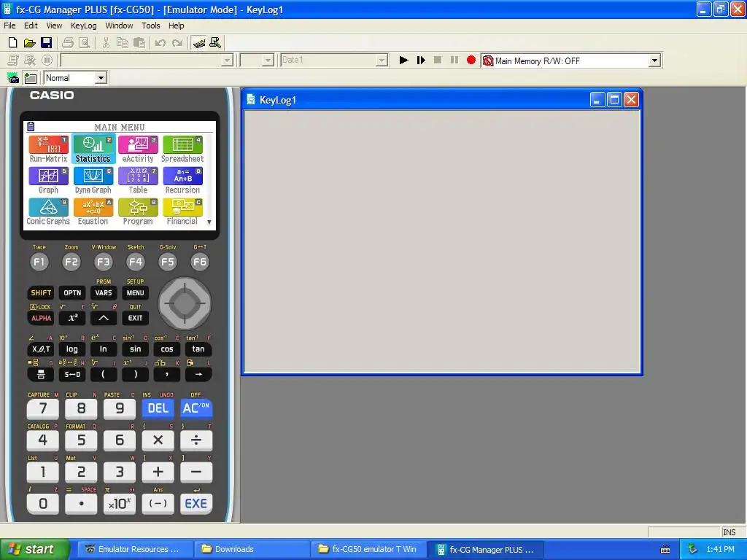This screenshot has width=747, height=560.
Task: Open the Tools menu
Action: pyautogui.click(x=150, y=26)
